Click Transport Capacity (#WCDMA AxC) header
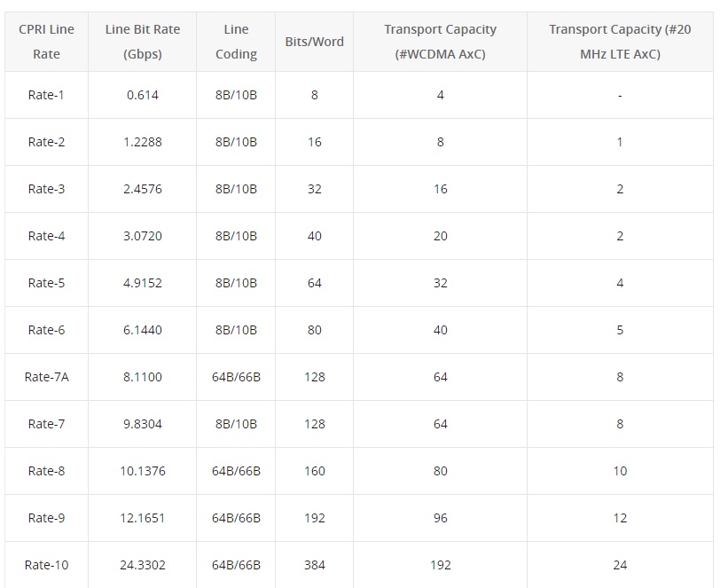The width and height of the screenshot is (728, 588). (x=440, y=42)
